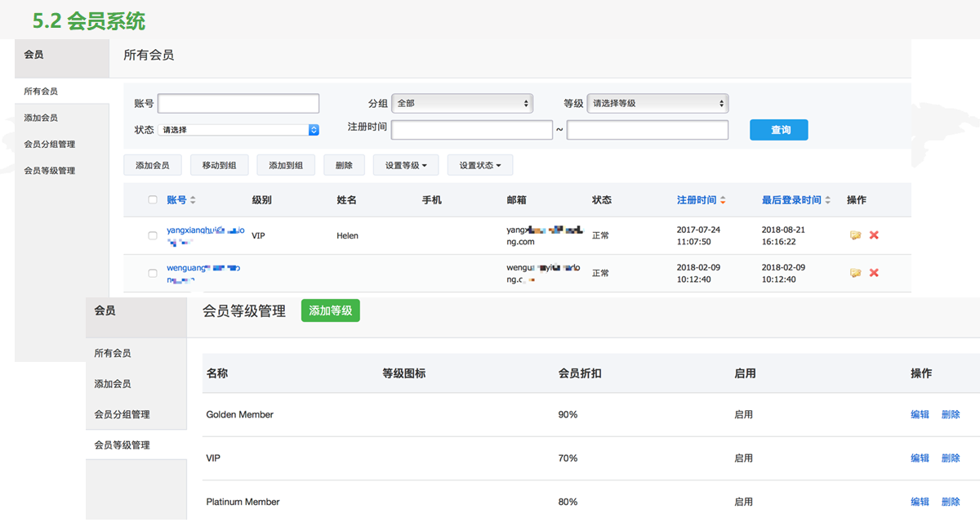
Task: Expand the 状态 select dropdown
Action: (x=238, y=130)
